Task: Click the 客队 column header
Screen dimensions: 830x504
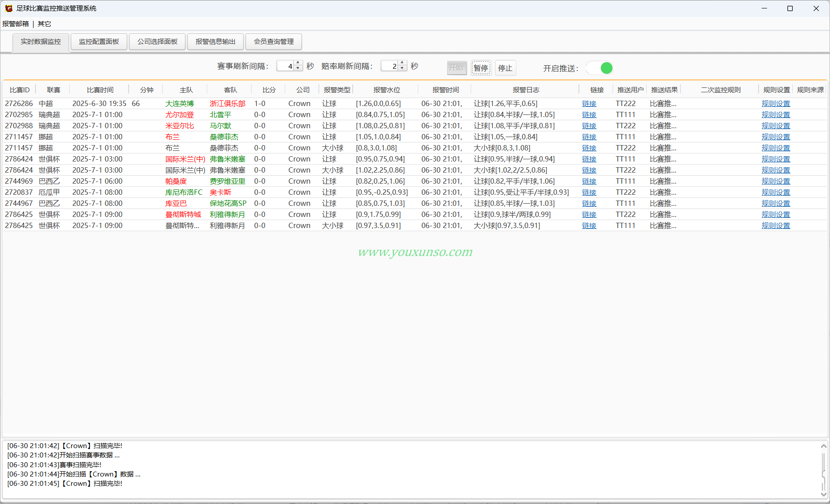Action: point(230,90)
